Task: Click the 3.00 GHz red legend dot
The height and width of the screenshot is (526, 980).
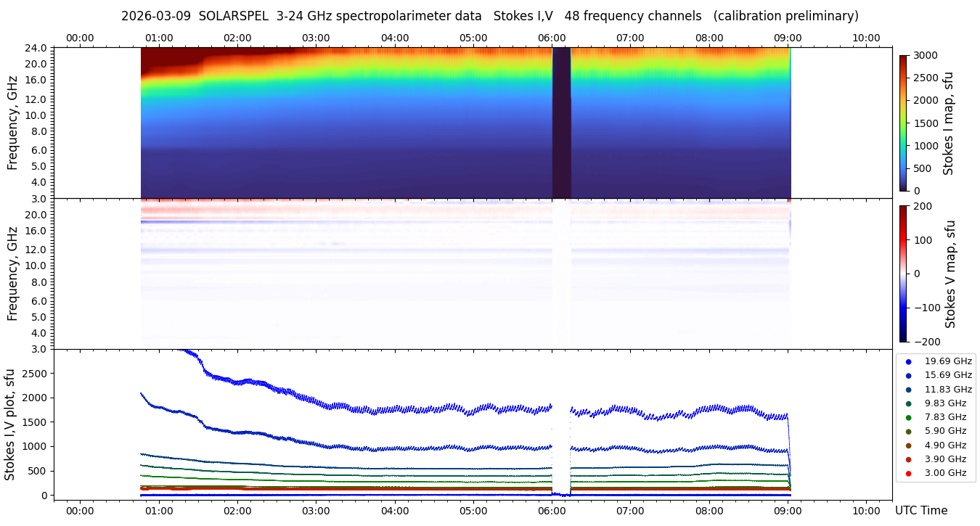Action: pos(908,473)
